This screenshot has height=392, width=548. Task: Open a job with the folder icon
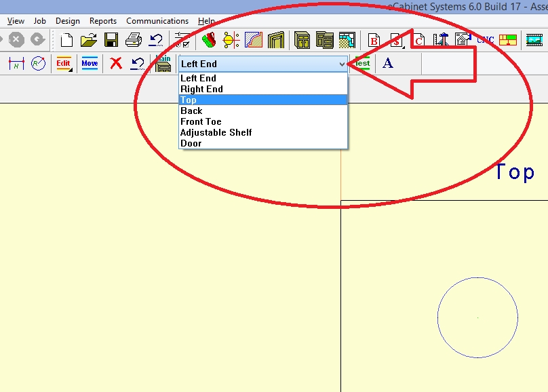tap(89, 40)
